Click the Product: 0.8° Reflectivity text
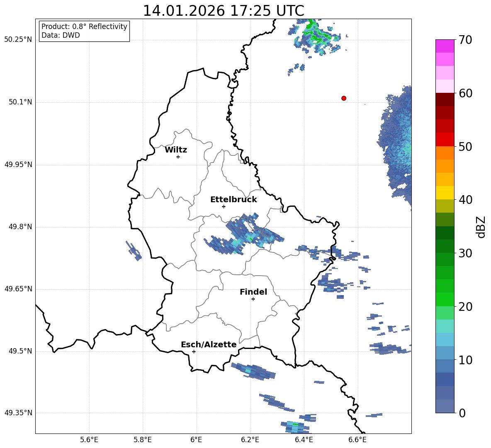The image size is (491, 448). point(84,27)
